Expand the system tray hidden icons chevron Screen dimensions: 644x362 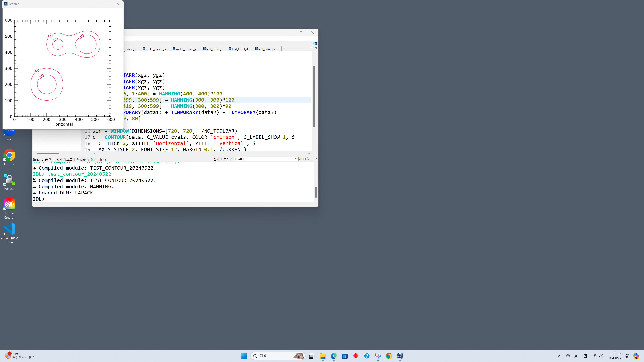(560, 356)
